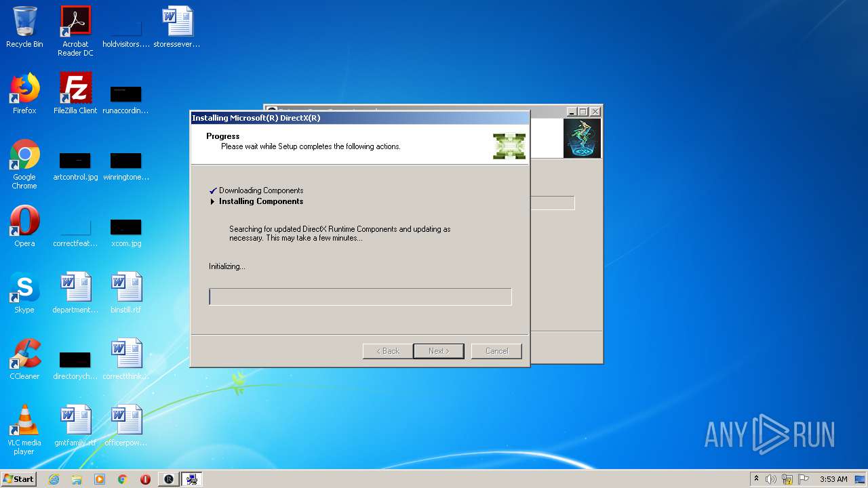The height and width of the screenshot is (488, 868).
Task: Switch to the DirectX setup taskbar item
Action: (x=192, y=479)
